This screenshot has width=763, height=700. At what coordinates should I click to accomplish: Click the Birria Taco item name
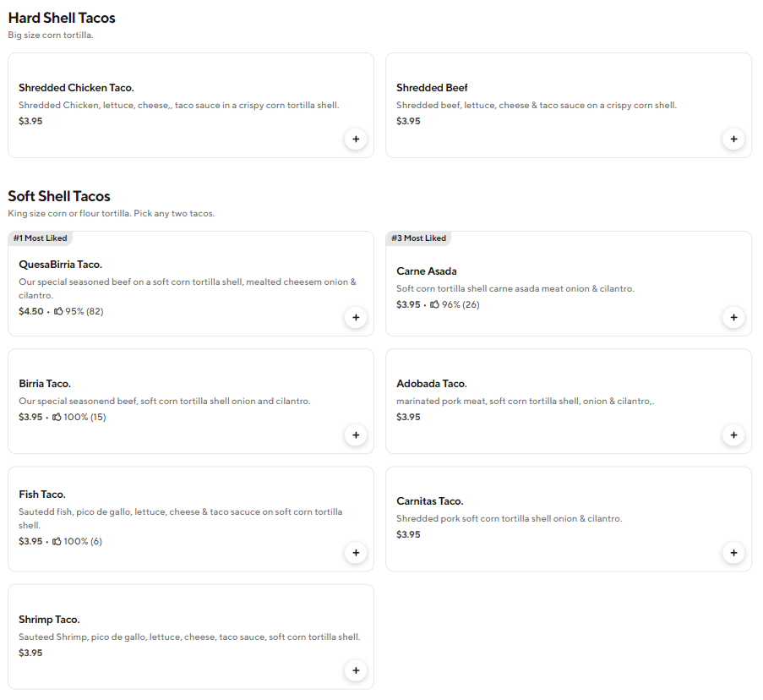pyautogui.click(x=45, y=384)
